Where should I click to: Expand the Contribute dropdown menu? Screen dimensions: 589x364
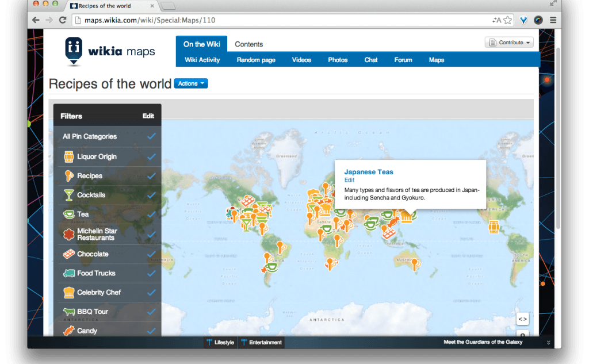509,43
